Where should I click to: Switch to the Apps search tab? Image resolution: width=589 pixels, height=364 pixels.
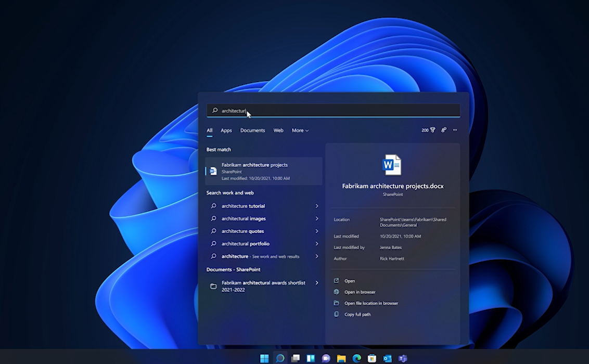[x=226, y=131]
